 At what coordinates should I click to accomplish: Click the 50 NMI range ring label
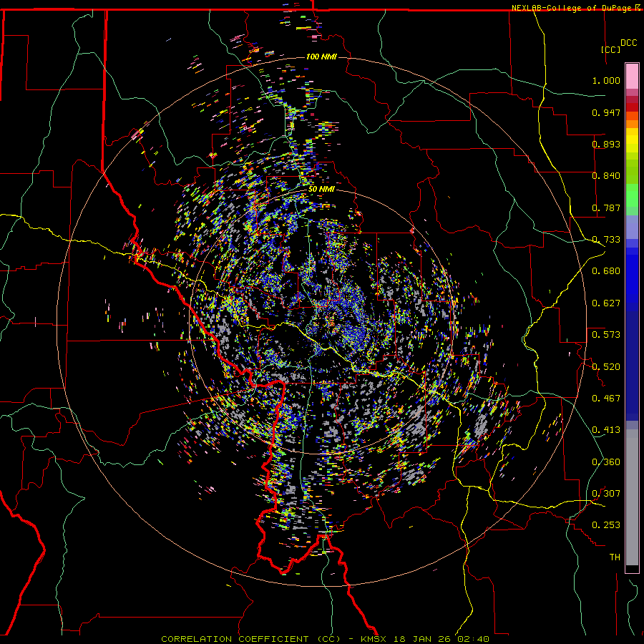[321, 189]
